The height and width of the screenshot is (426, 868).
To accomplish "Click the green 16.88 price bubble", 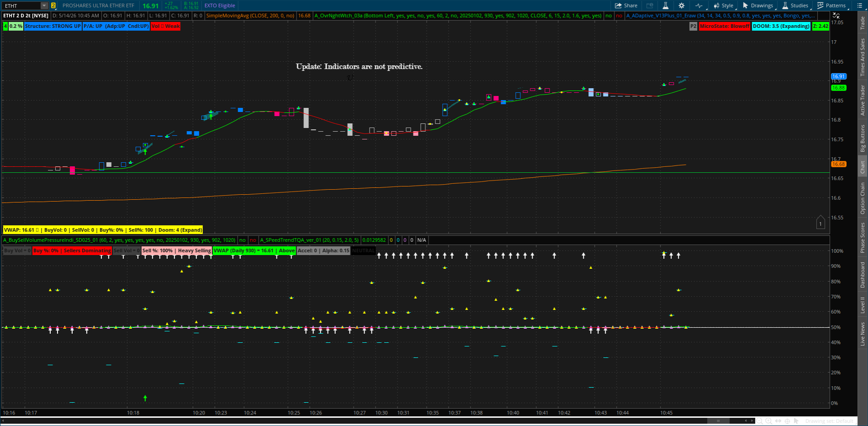I will 838,88.
